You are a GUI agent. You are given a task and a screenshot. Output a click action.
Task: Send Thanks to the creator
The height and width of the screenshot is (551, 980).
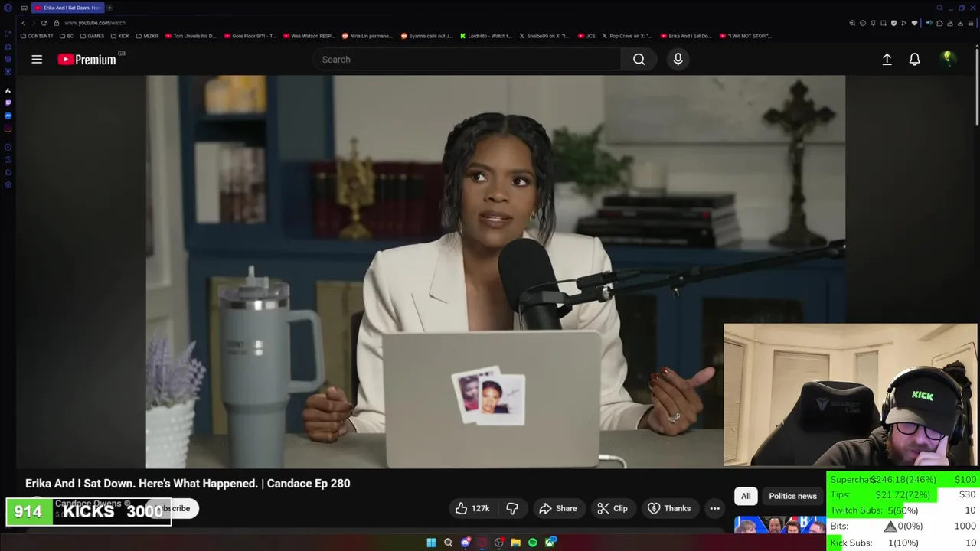coord(669,508)
